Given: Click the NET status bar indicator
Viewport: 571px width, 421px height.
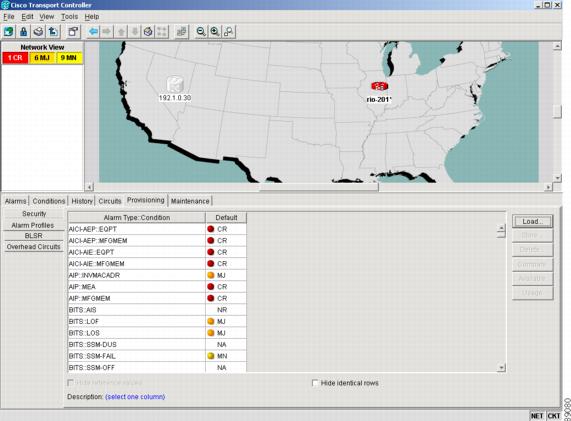Looking at the screenshot, I should pyautogui.click(x=537, y=416).
